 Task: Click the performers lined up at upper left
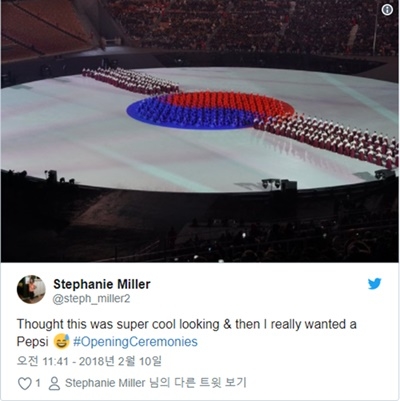coord(130,80)
